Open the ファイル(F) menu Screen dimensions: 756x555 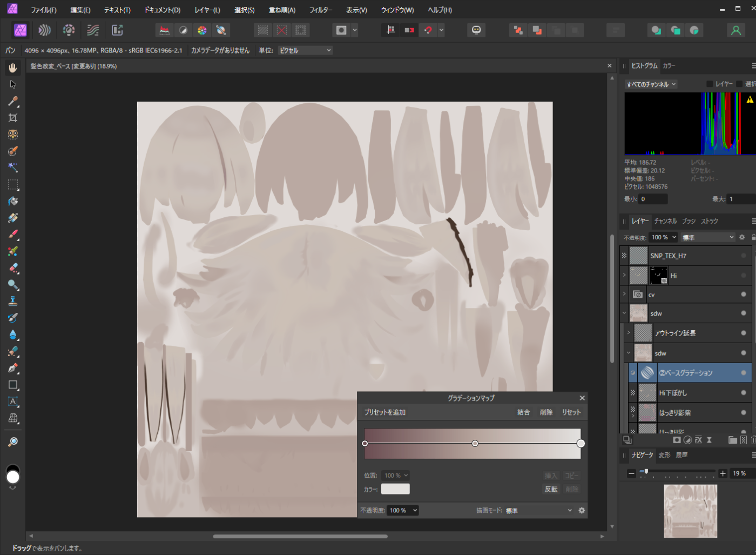[44, 10]
